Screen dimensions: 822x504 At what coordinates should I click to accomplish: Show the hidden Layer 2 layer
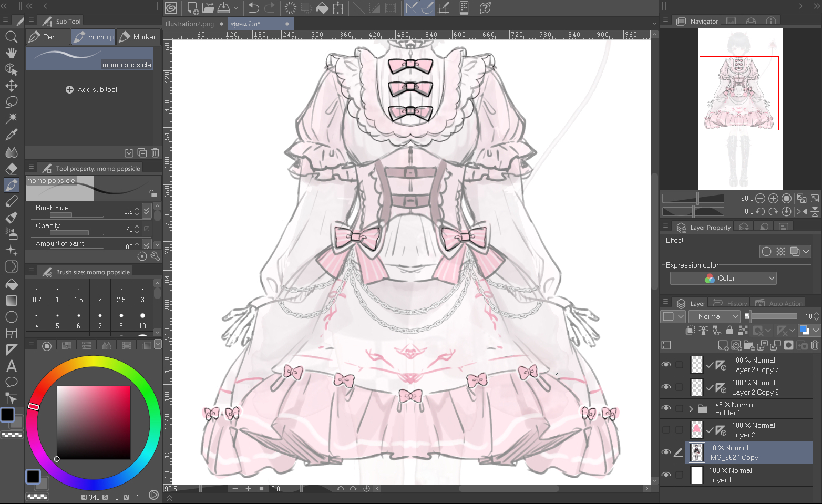tap(666, 430)
